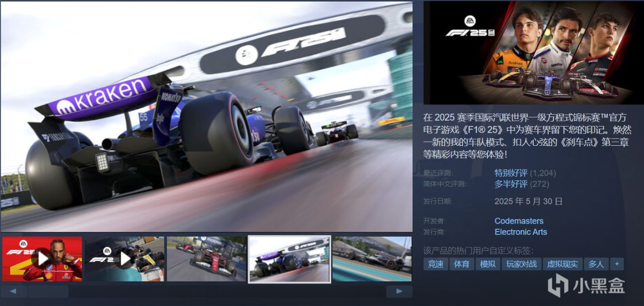Screen dimensions: 644x306
Task: Click the 玩家对战 tag
Action: (521, 264)
